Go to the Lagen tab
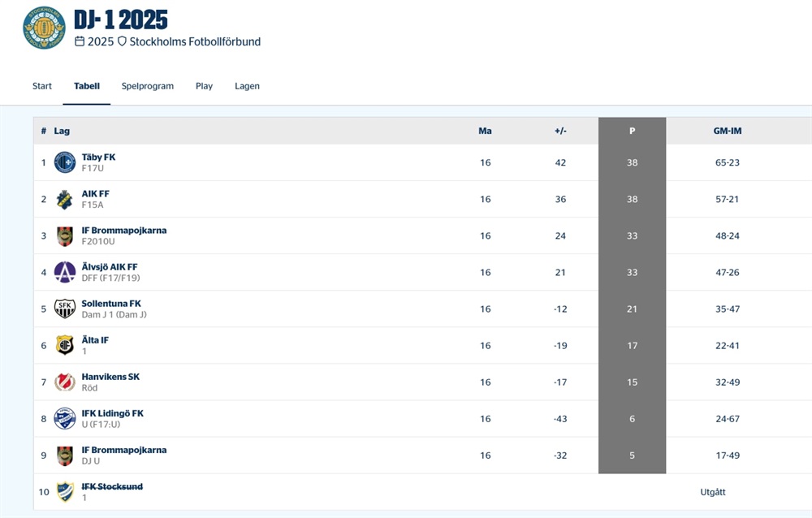Viewport: 812px width, 518px height. 247,86
